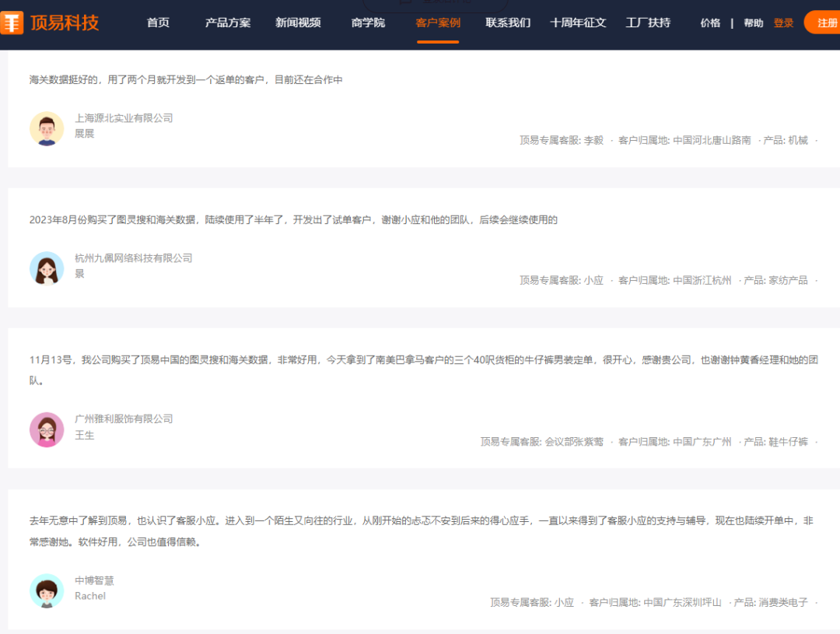Open the 首页 nav item
This screenshot has width=840, height=634.
tap(158, 23)
